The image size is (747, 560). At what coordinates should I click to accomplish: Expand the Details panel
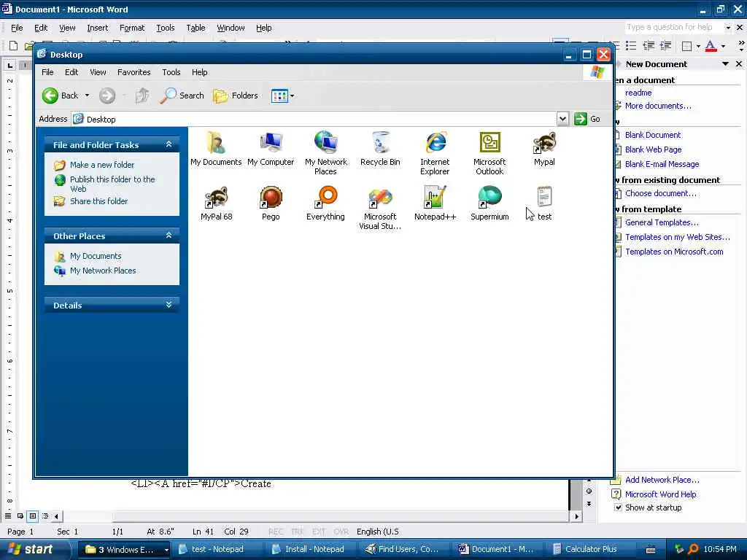click(169, 305)
